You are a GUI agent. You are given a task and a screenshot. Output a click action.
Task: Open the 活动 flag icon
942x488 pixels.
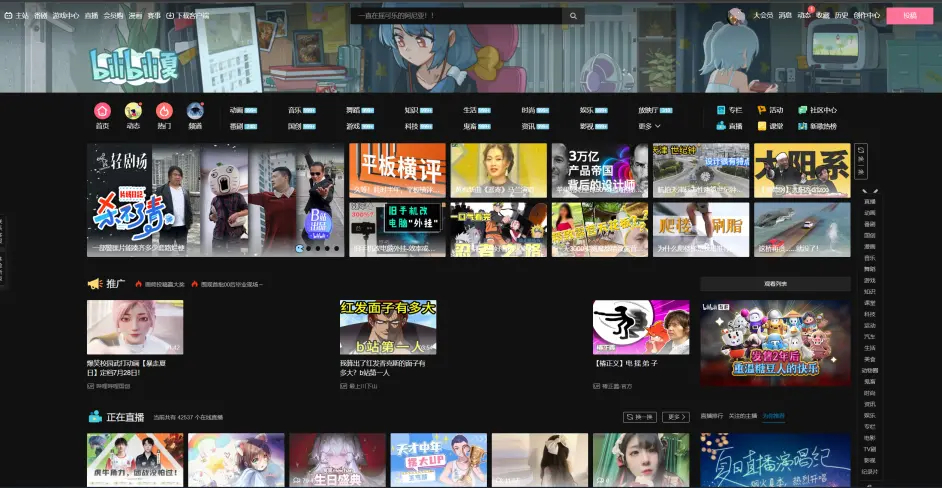tap(762, 110)
